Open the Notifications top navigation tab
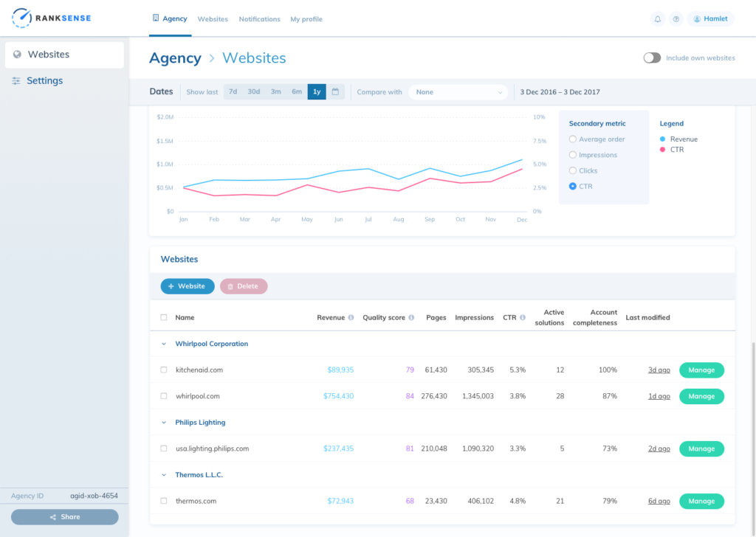The height and width of the screenshot is (537, 756). click(x=259, y=19)
